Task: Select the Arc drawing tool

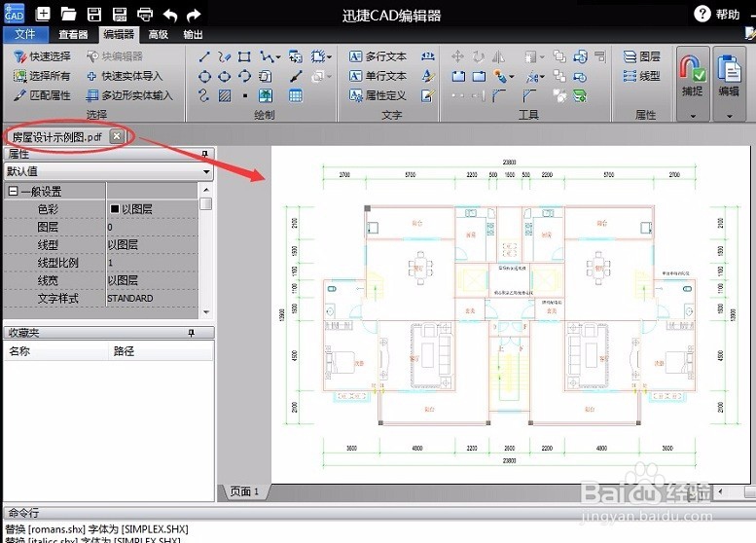Action: click(x=244, y=76)
